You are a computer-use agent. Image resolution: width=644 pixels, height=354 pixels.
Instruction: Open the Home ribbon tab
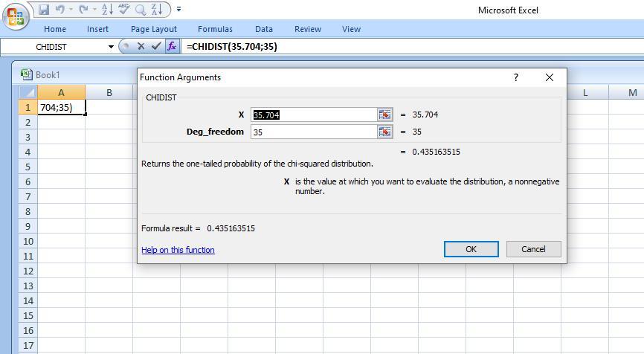pyautogui.click(x=55, y=29)
